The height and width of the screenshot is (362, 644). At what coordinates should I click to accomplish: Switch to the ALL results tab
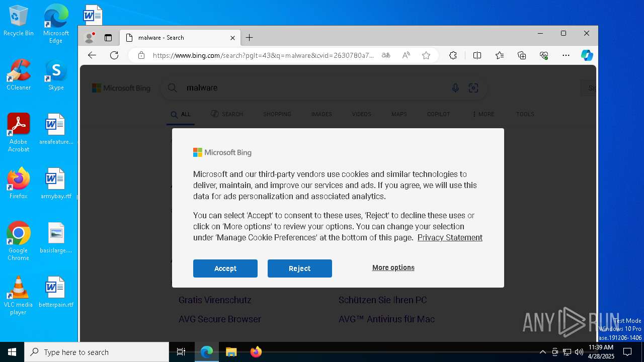coord(181,114)
